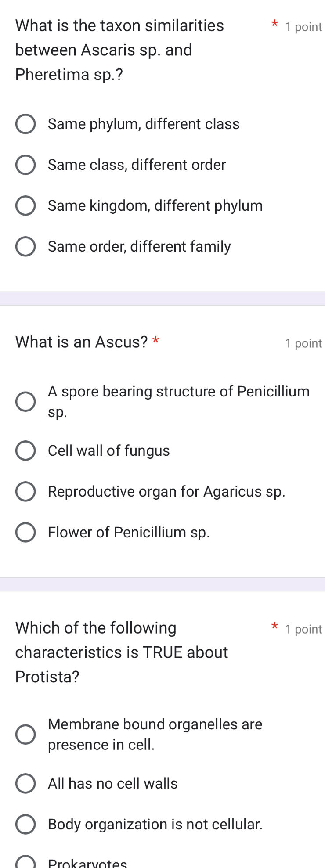
Task: Select 'Cell wall of fungus' answer
Action: [25, 451]
